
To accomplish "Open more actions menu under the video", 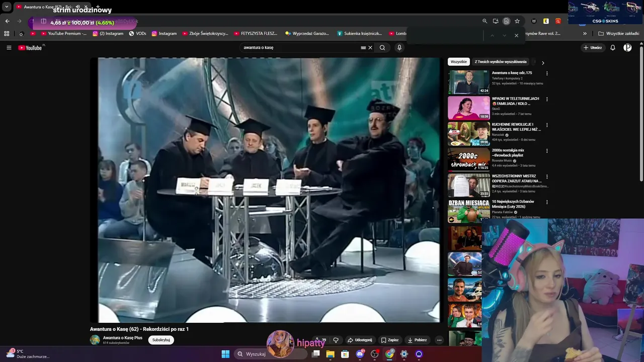I will (439, 340).
